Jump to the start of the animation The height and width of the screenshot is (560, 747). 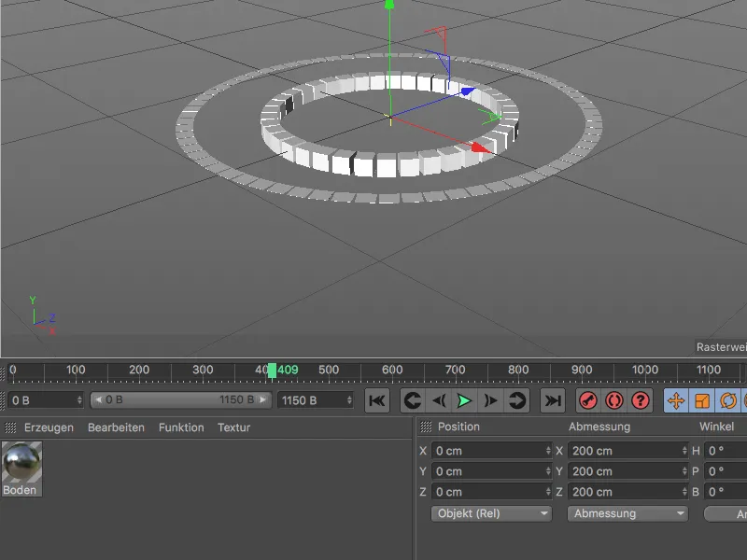click(x=377, y=400)
